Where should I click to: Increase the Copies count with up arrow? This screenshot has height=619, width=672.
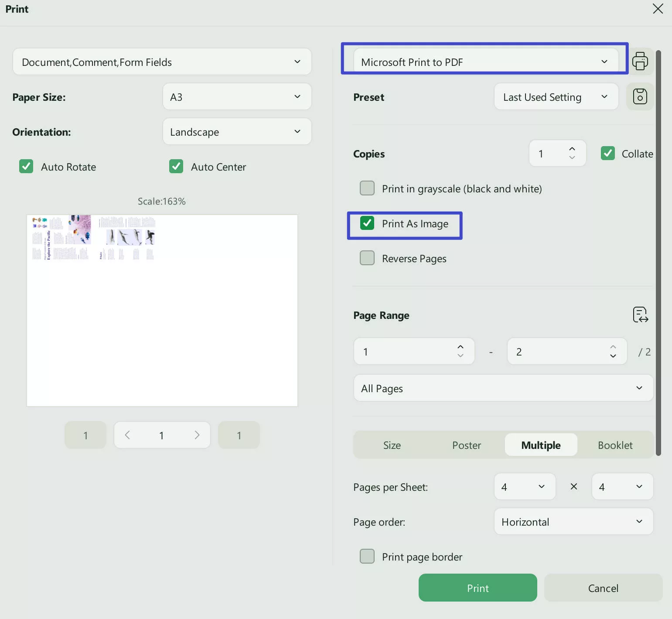point(571,148)
